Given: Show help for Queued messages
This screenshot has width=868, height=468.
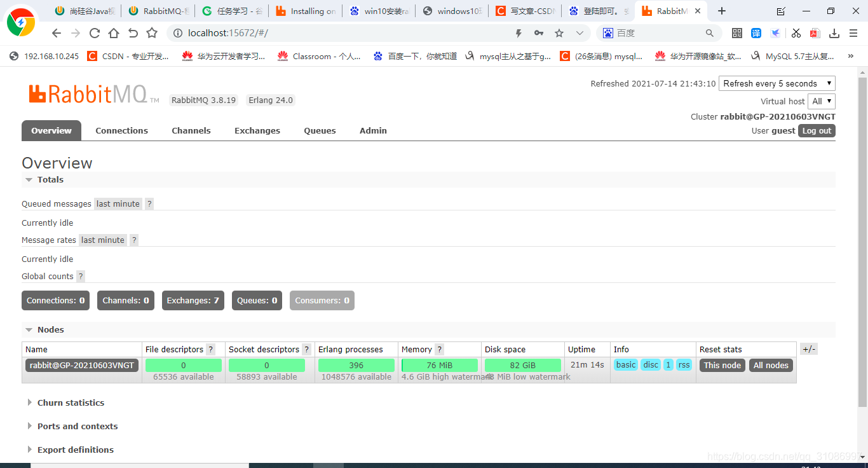Looking at the screenshot, I should click(x=149, y=204).
